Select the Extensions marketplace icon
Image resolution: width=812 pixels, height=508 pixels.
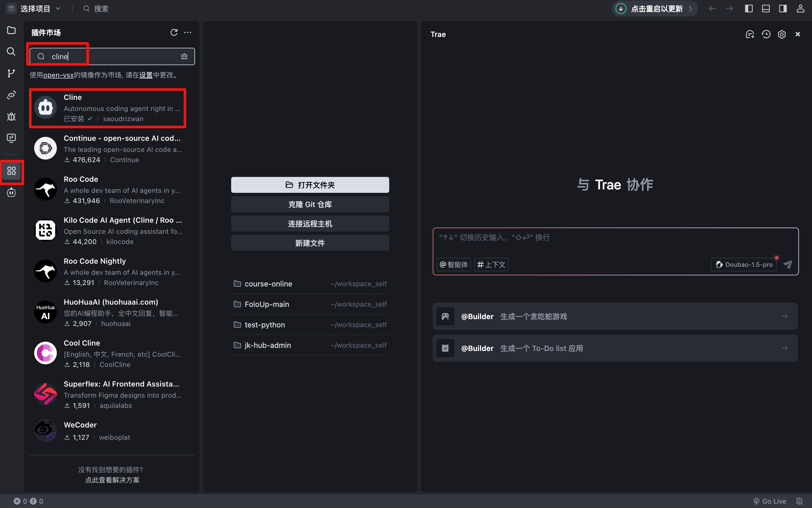point(12,171)
